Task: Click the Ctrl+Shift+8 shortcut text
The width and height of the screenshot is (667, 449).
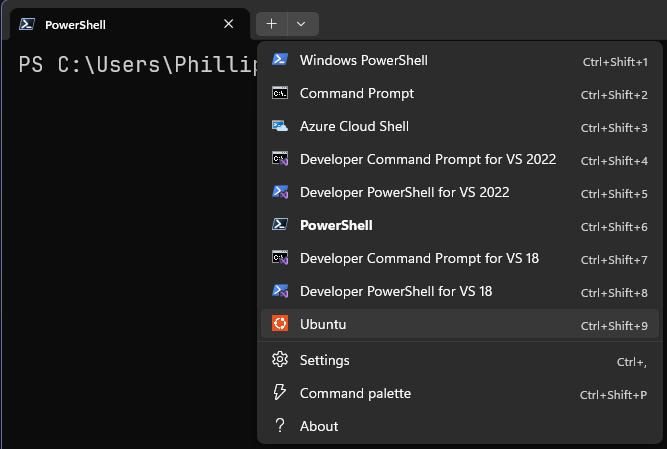Action: [x=614, y=293]
